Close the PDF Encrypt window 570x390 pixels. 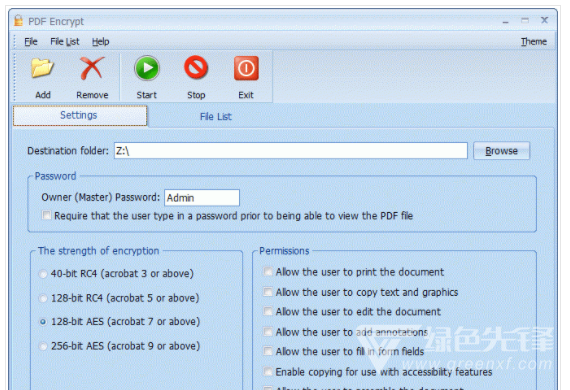(544, 20)
